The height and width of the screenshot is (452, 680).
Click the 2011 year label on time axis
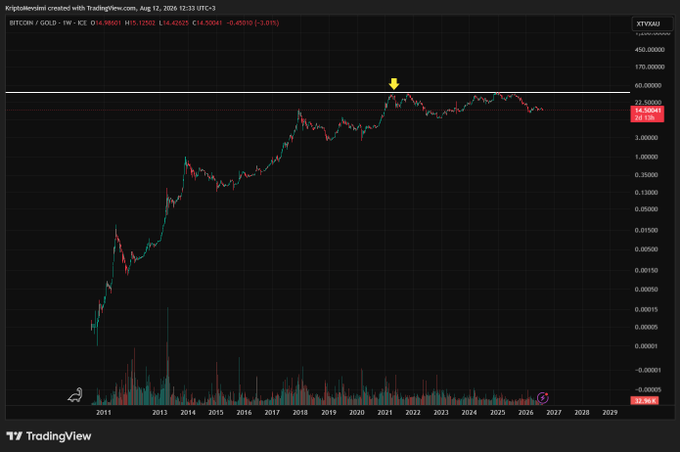tap(104, 413)
